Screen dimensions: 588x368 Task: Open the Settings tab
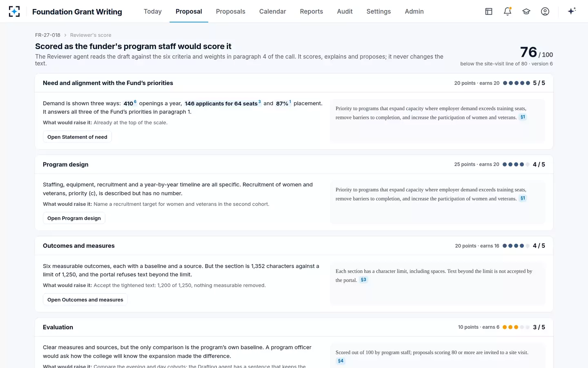[x=379, y=11]
